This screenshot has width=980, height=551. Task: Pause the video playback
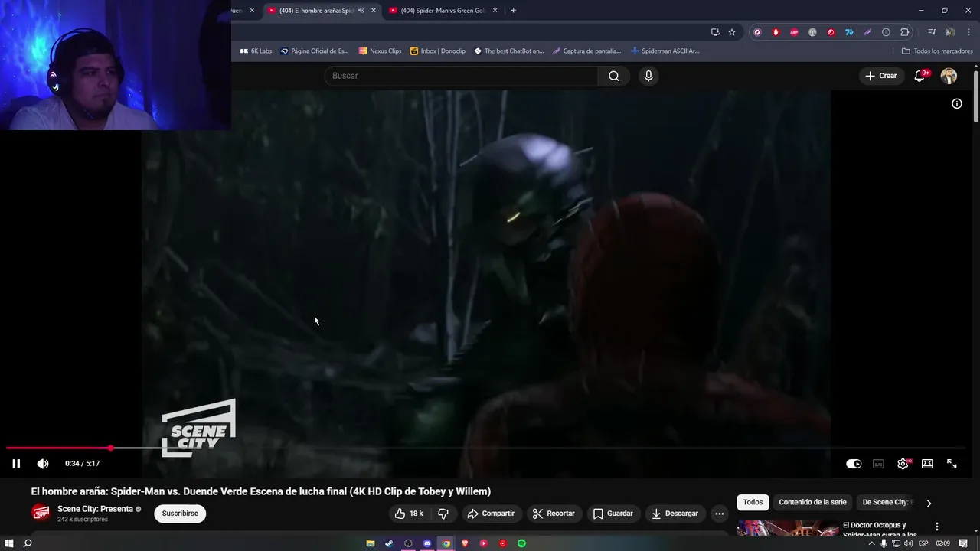pyautogui.click(x=16, y=464)
